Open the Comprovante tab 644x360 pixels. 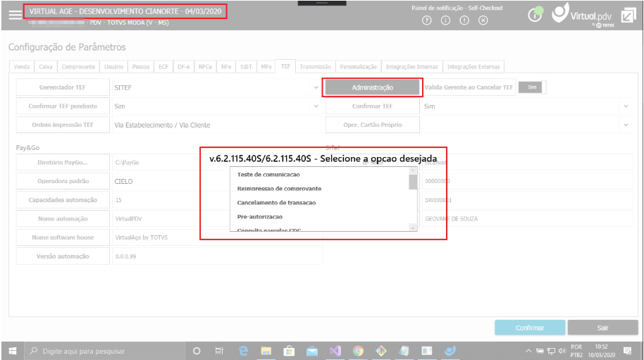click(x=78, y=67)
